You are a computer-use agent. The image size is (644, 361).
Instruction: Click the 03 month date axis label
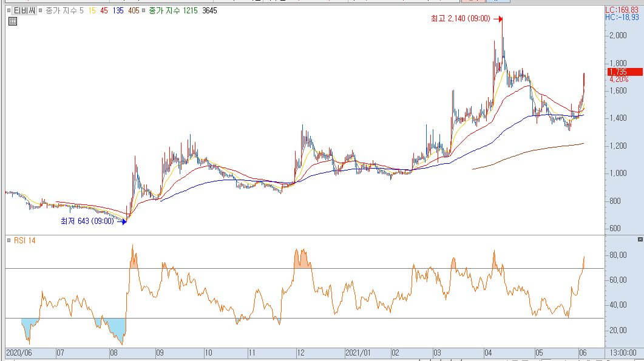pyautogui.click(x=437, y=353)
